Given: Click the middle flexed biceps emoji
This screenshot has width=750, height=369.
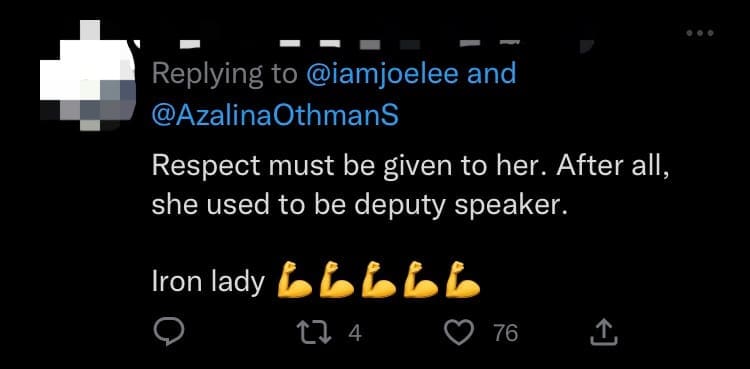Looking at the screenshot, I should tap(379, 280).
